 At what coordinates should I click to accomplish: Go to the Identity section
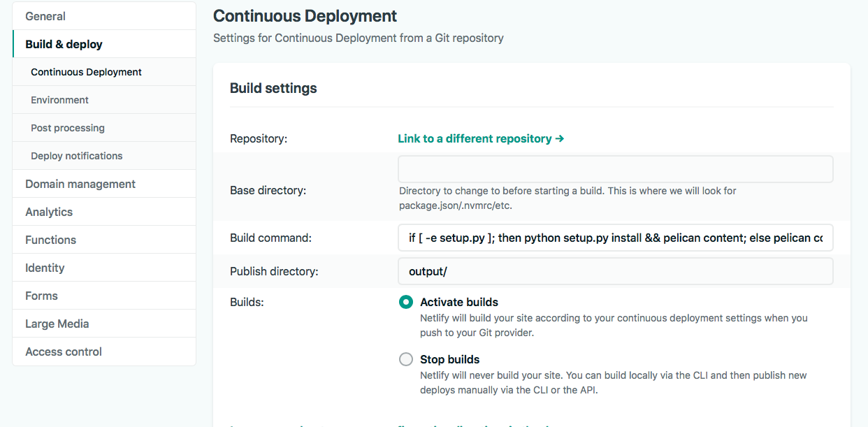pos(44,267)
